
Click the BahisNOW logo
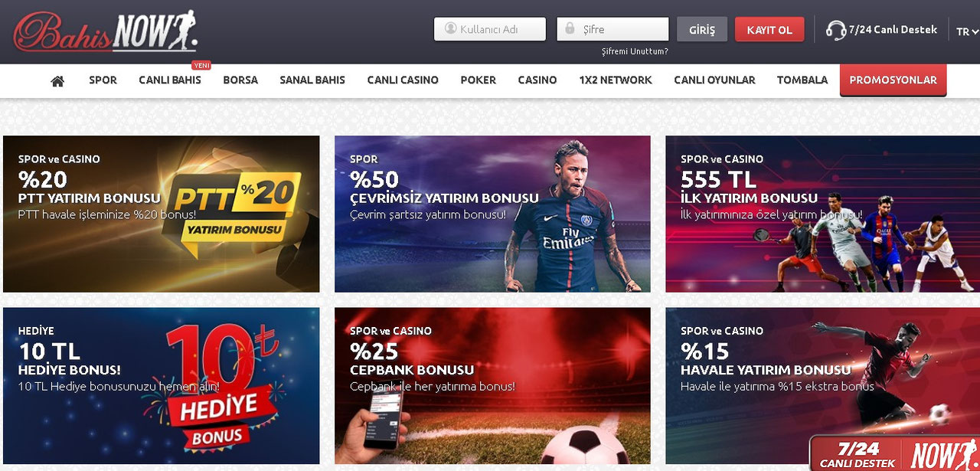(106, 32)
